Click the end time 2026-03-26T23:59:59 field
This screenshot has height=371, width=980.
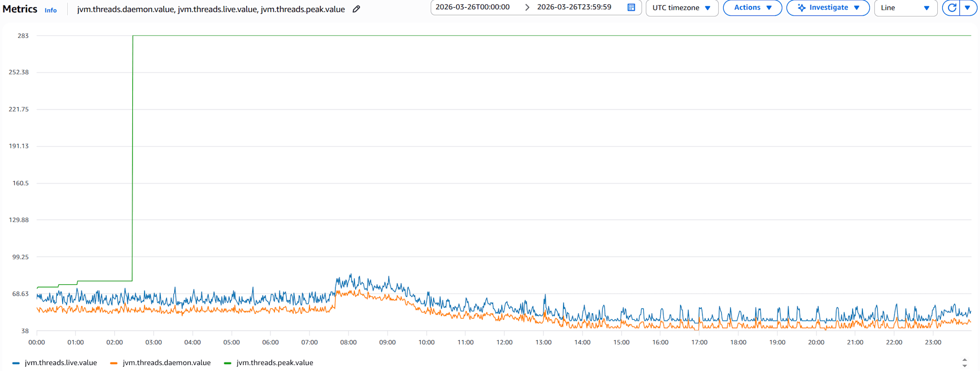[x=574, y=7]
